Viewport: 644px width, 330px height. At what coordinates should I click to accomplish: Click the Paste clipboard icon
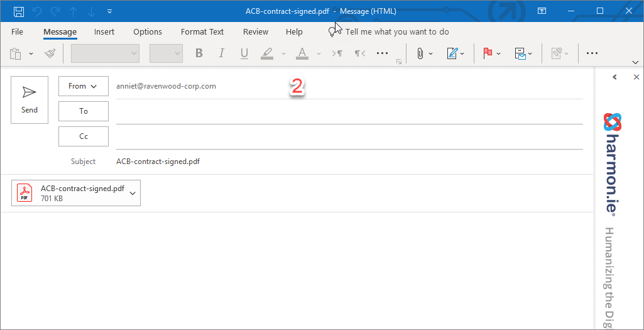(x=16, y=53)
